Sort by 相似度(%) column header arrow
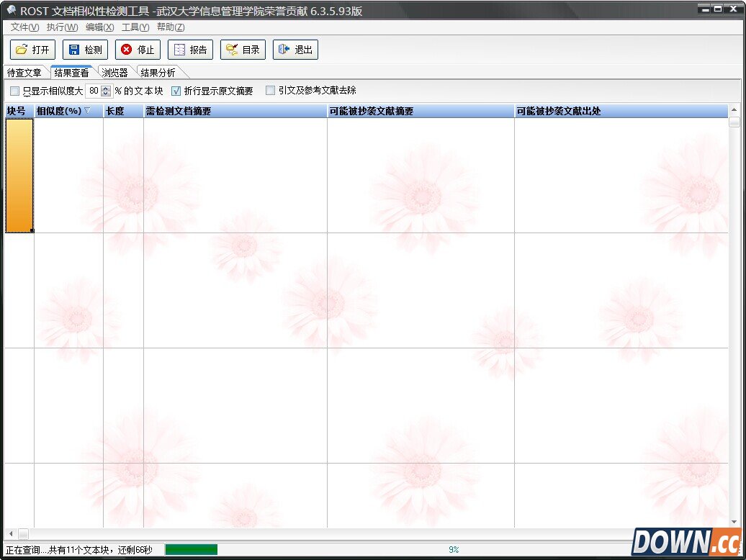 88,111
